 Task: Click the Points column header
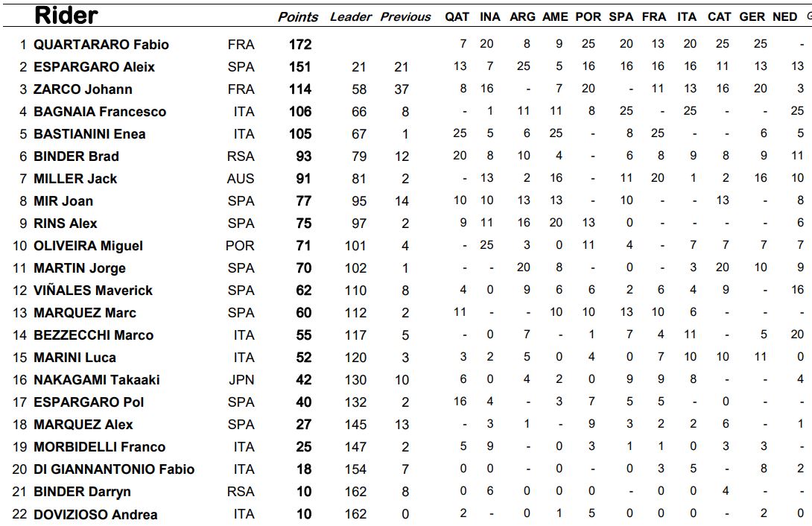tap(298, 17)
